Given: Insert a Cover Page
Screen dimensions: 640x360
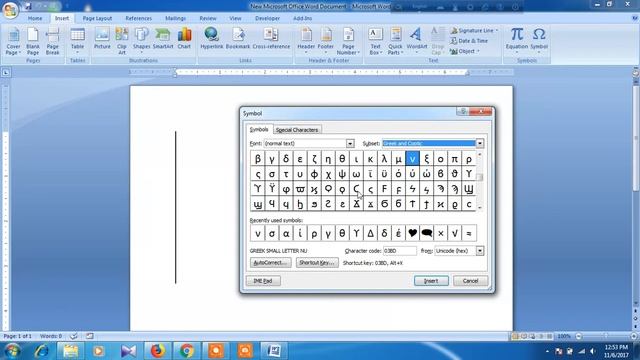Looking at the screenshot, I should click(x=13, y=41).
